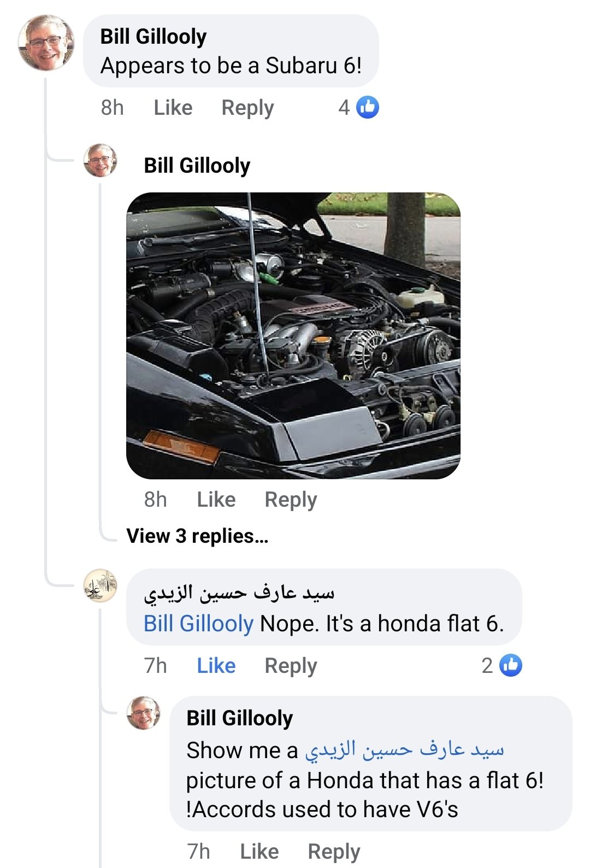
Task: Open Bill Gillooly's avatar on last reply
Action: click(144, 713)
